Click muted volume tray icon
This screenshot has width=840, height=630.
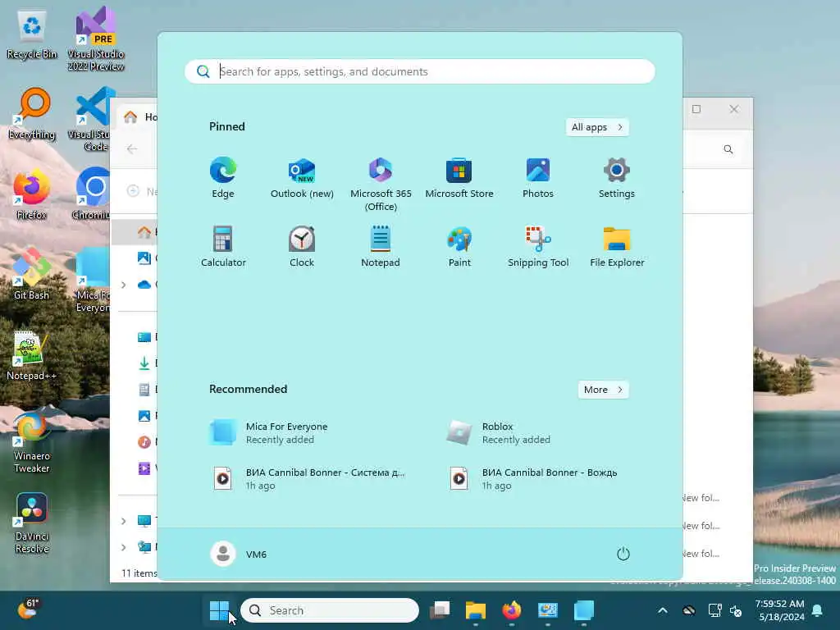736,610
